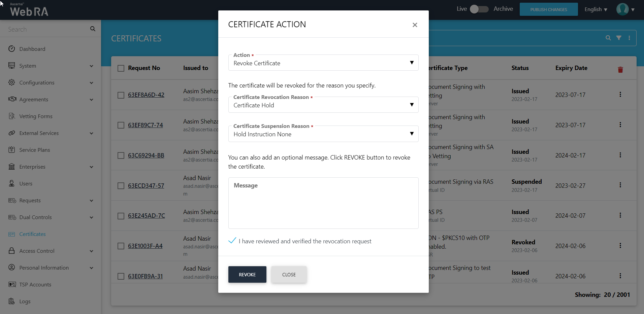Click the filter funnel icon in header
This screenshot has height=314, width=644.
pos(619,38)
